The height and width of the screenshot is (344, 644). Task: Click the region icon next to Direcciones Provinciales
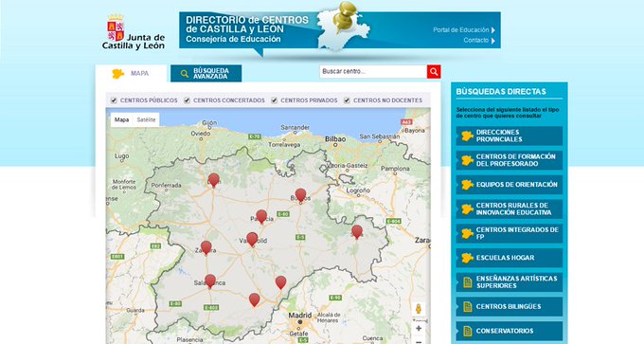tap(467, 136)
